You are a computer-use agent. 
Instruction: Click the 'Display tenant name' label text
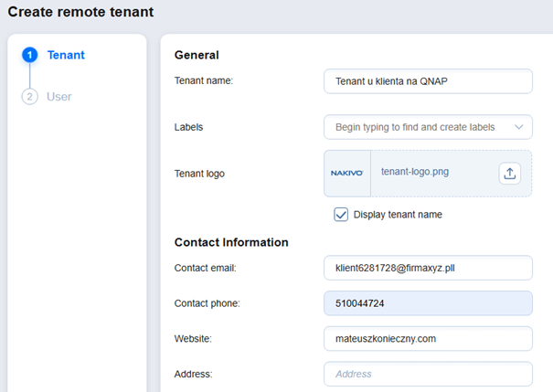(x=398, y=215)
